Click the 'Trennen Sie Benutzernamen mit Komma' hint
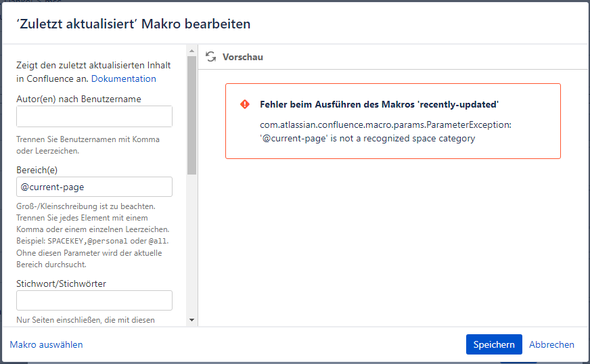The image size is (590, 364). 88,145
